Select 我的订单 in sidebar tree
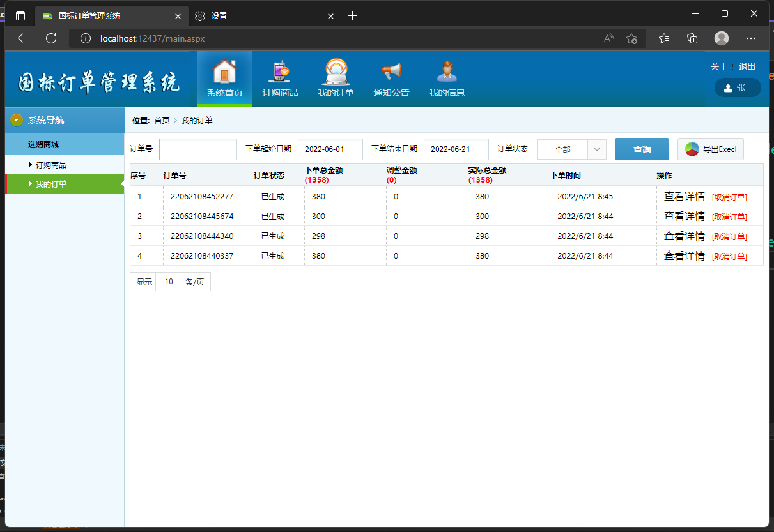 50,185
